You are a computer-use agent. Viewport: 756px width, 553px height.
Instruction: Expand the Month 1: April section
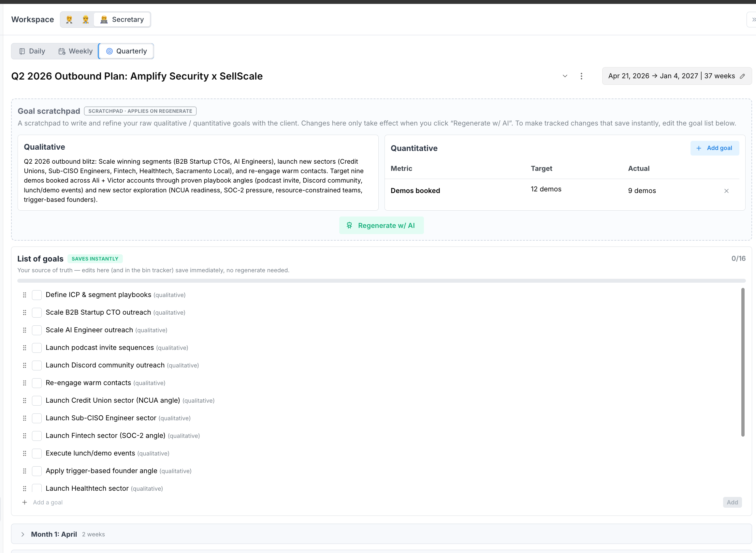pos(381,534)
